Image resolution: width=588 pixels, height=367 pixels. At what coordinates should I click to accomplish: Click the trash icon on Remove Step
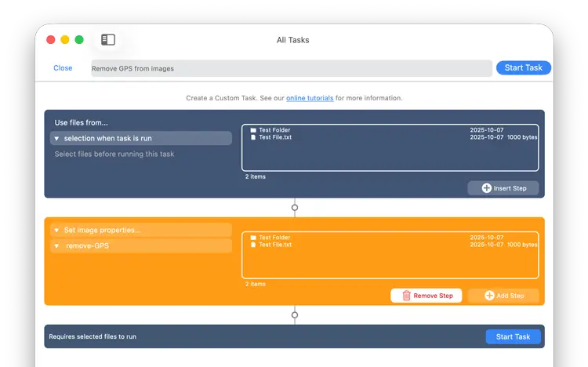(x=406, y=296)
